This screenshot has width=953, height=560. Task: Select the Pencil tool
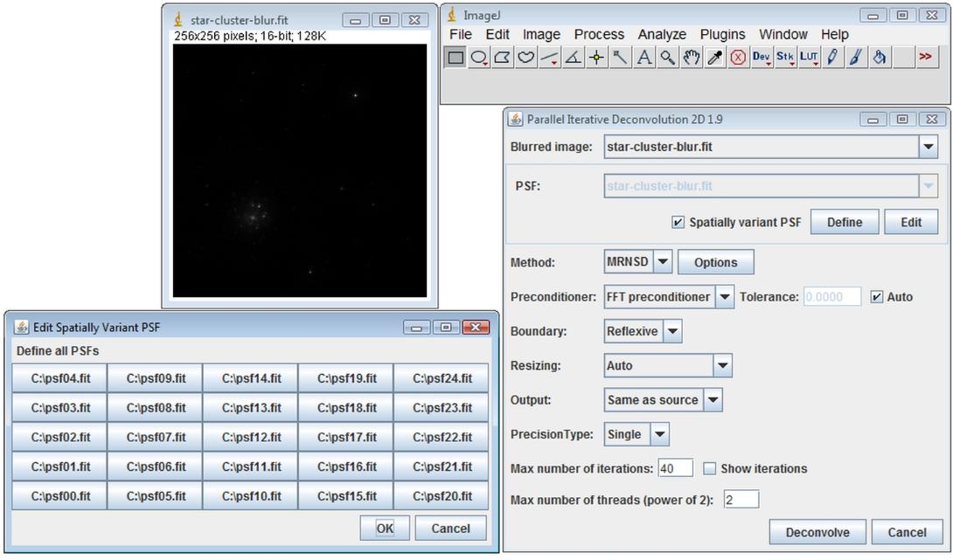(832, 57)
